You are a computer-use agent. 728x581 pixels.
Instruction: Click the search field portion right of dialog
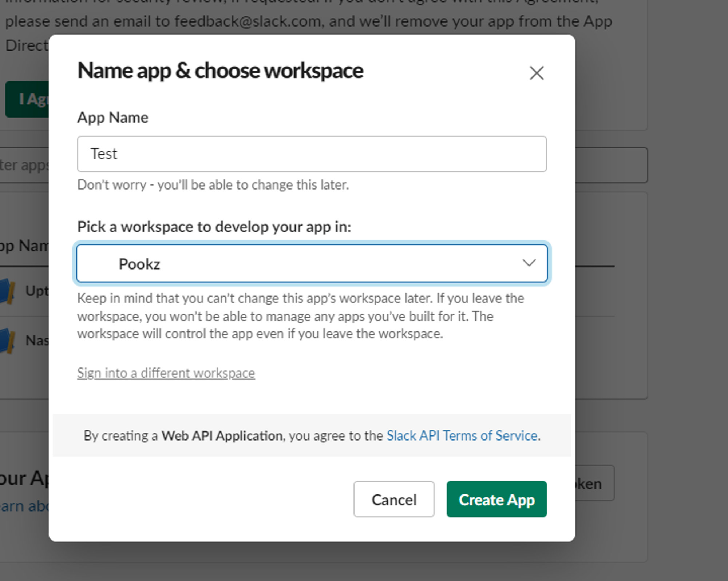(x=611, y=165)
